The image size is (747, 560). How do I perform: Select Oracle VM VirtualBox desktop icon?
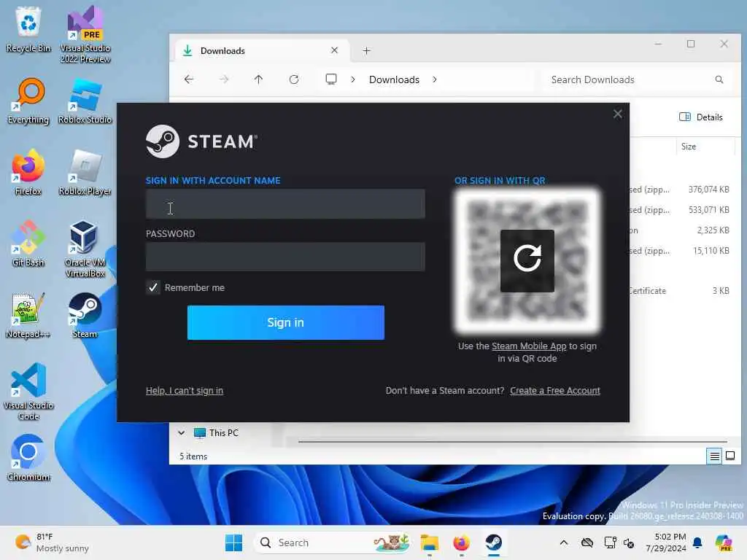pos(85,249)
